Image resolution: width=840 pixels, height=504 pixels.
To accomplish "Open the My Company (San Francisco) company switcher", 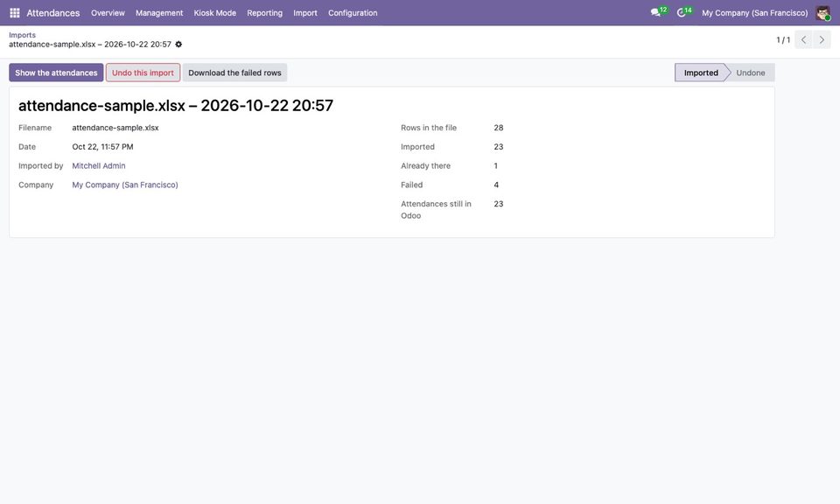I will (x=755, y=13).
